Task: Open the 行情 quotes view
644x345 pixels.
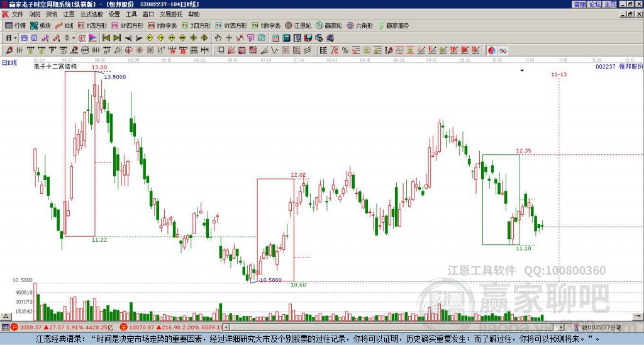Action: (16, 25)
